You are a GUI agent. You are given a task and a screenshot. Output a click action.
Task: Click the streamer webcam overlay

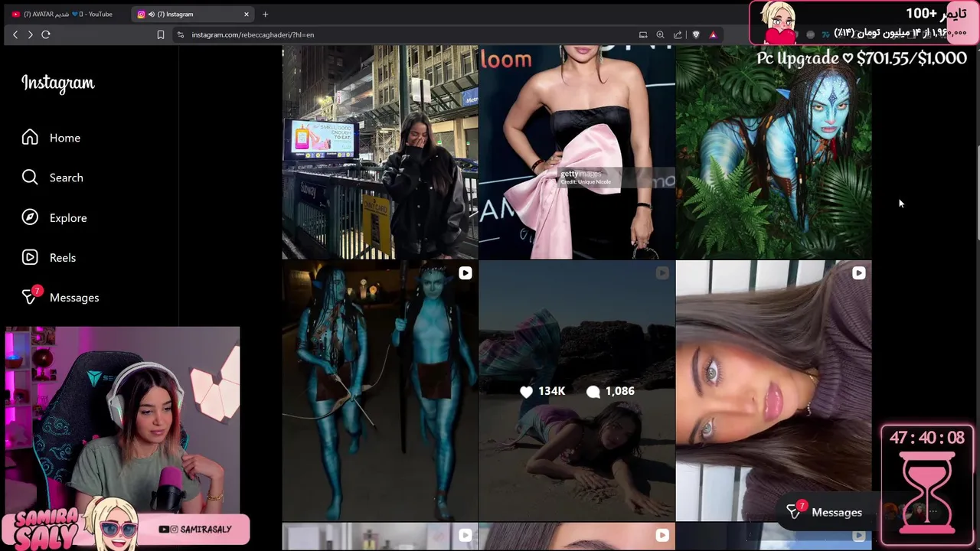(x=122, y=419)
